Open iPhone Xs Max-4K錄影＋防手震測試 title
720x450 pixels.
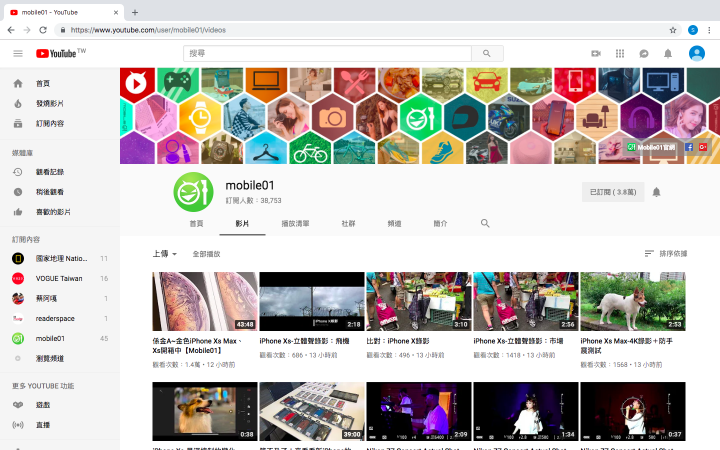pyautogui.click(x=627, y=346)
